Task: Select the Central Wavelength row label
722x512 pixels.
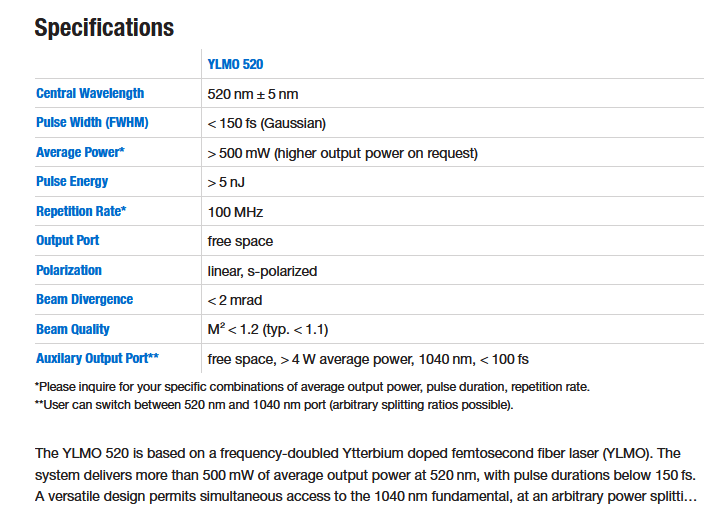Action: pyautogui.click(x=90, y=94)
